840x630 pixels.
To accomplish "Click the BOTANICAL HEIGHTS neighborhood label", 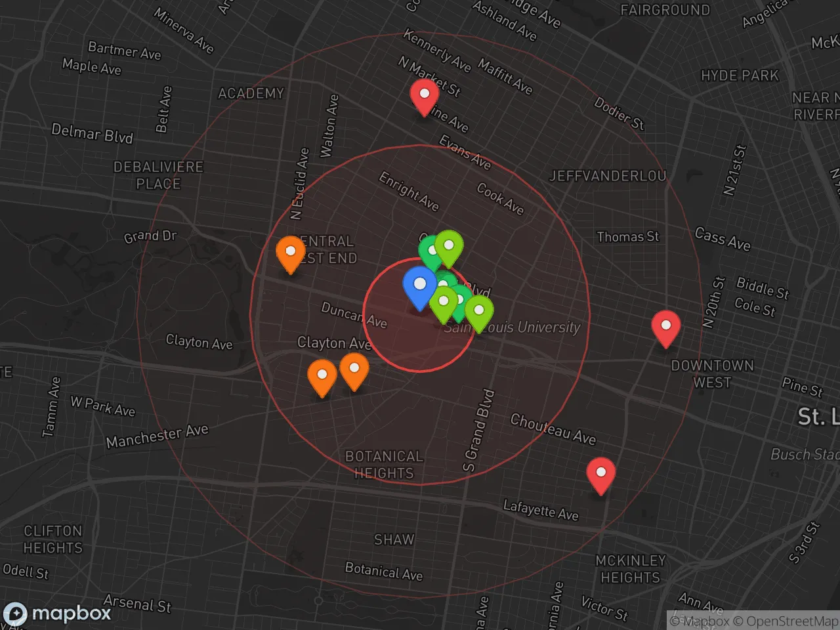I will click(384, 465).
